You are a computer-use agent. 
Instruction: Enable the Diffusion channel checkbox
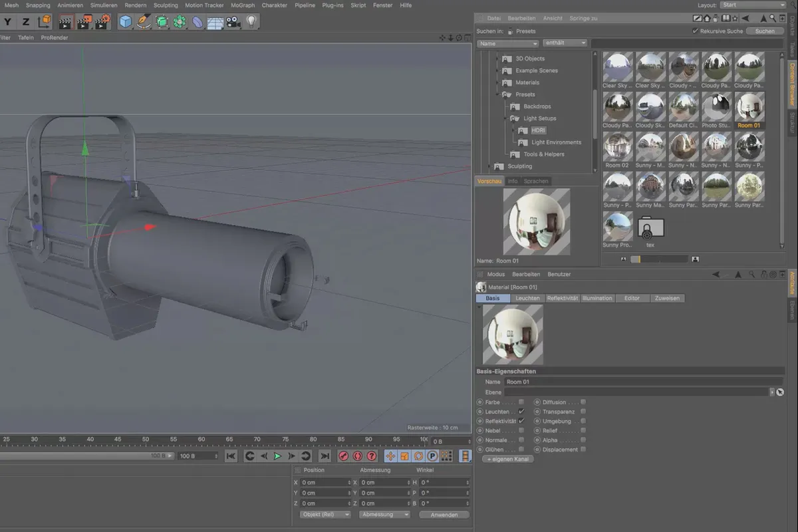pos(583,402)
